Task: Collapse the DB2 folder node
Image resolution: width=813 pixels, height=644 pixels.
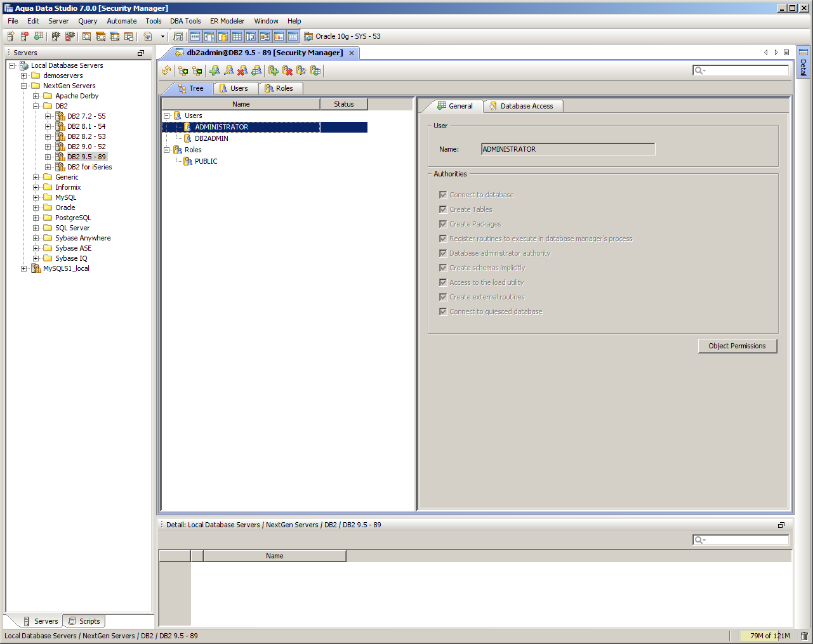Action: tap(36, 106)
